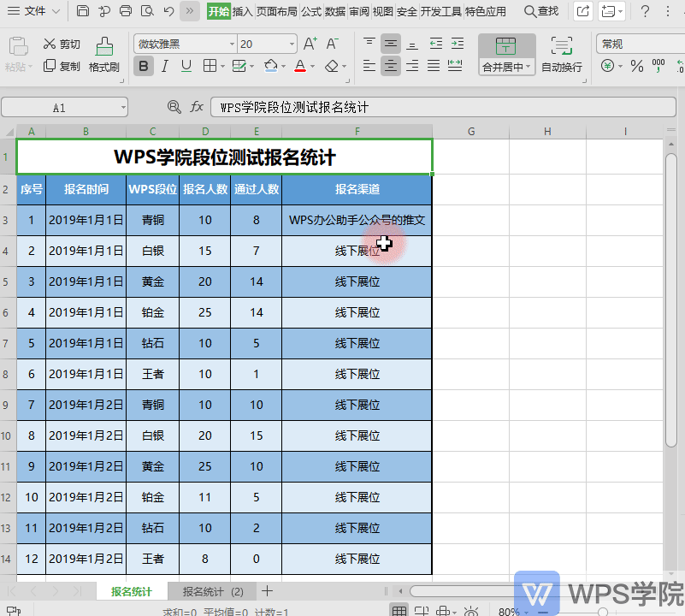685x616 pixels.
Task: Open the 文件 menu
Action: 33,11
